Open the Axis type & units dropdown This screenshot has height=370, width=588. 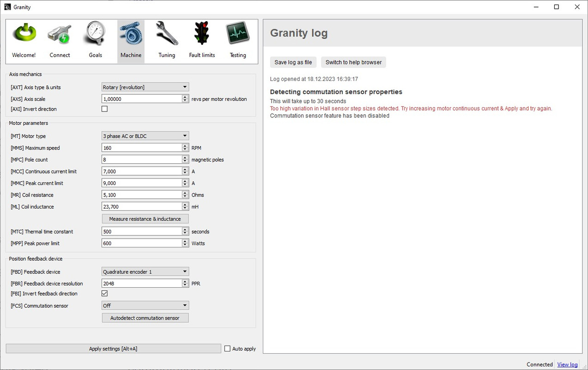pos(145,87)
